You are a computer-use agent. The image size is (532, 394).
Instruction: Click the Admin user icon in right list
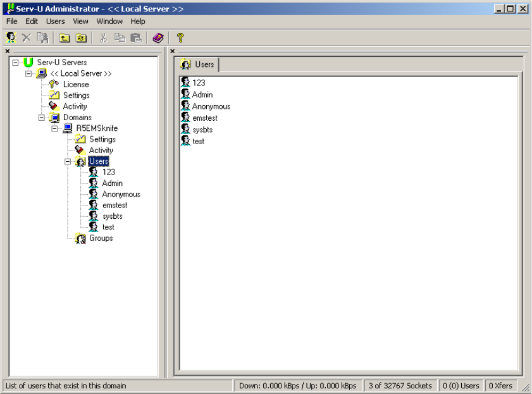pos(185,94)
